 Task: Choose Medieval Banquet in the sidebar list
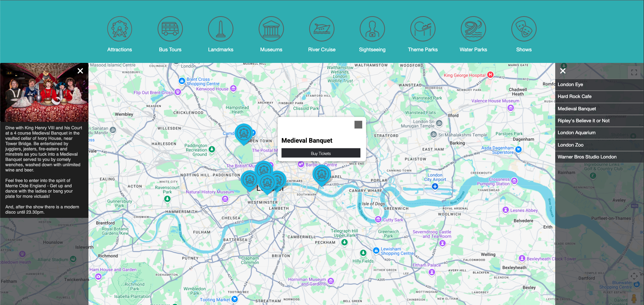coord(599,109)
